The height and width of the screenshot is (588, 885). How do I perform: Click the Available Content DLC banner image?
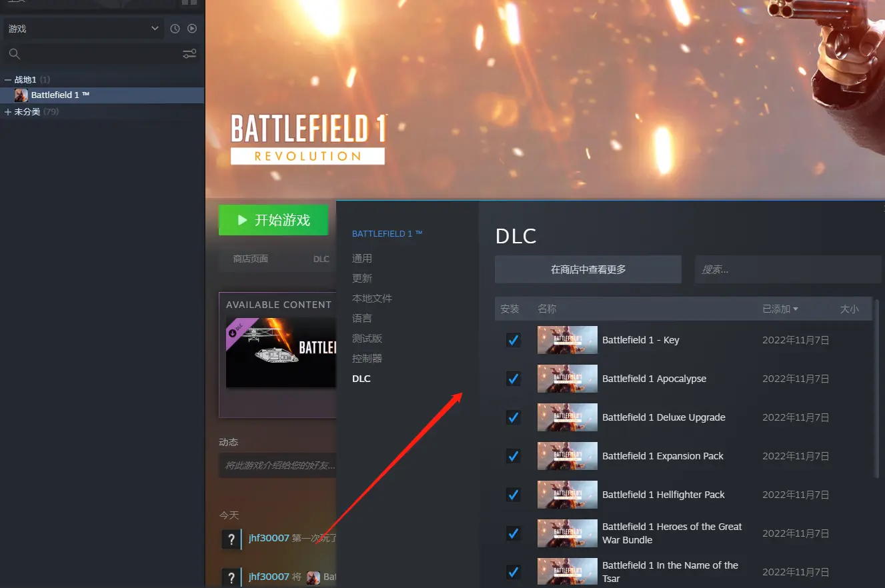[281, 352]
